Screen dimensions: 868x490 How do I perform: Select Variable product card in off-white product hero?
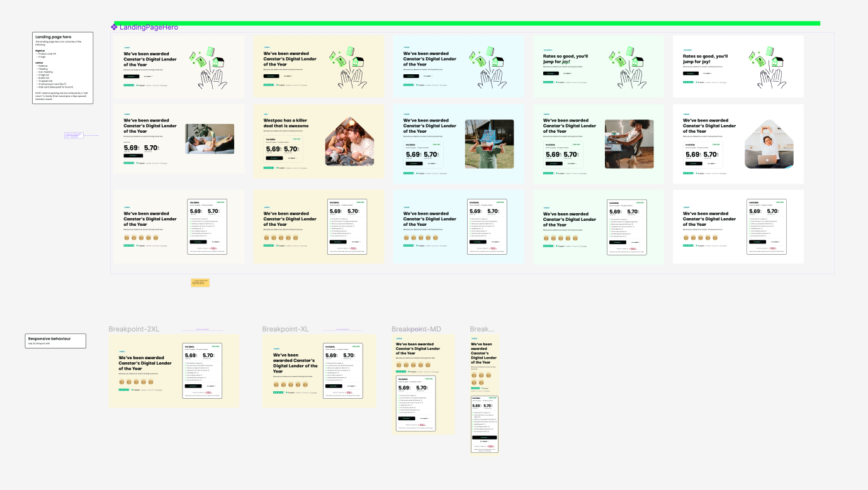click(x=207, y=227)
